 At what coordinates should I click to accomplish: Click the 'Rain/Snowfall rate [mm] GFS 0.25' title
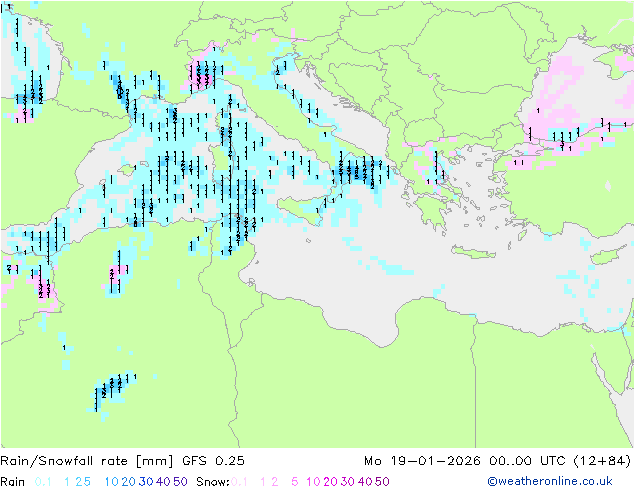pyautogui.click(x=122, y=460)
